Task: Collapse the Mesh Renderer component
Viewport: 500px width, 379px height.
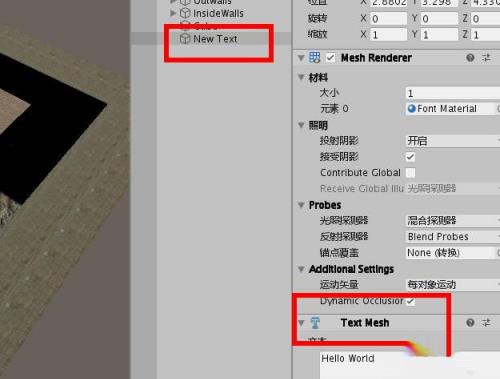Action: 301,58
